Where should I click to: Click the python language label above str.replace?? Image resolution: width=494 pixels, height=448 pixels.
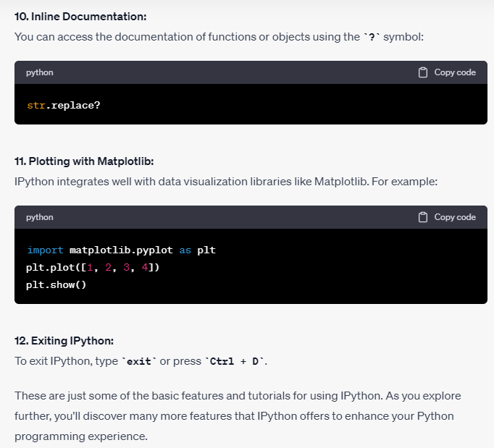click(39, 72)
